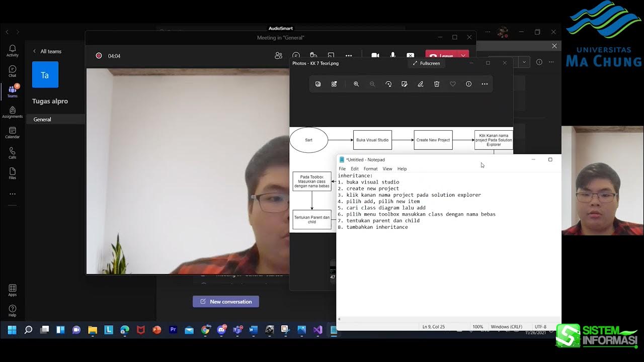Stop screen sharing in meeting toolbar
This screenshot has width=644, height=362.
point(411,56)
